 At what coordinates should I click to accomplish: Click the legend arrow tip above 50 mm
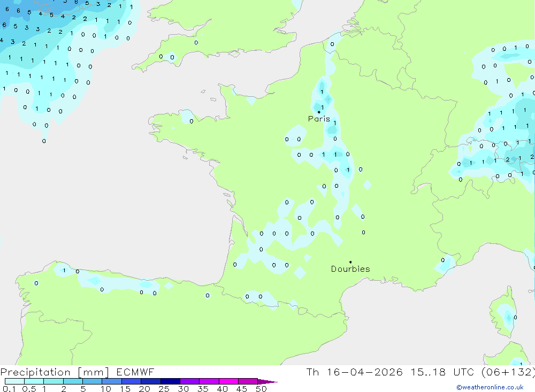[267, 382]
